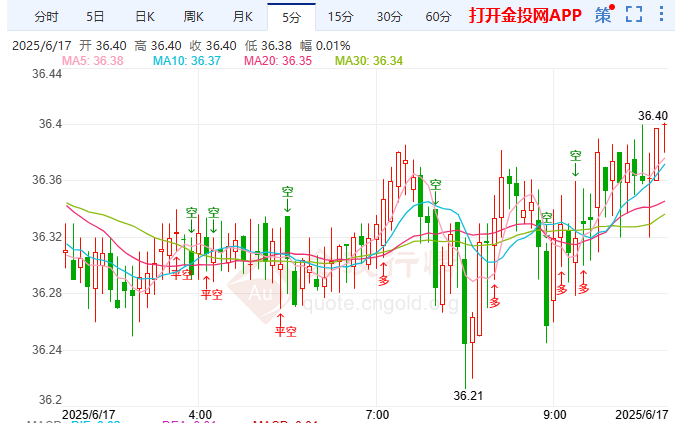Image resolution: width=675 pixels, height=423 pixels.
Task: Select the 周K chart tab
Action: (193, 17)
